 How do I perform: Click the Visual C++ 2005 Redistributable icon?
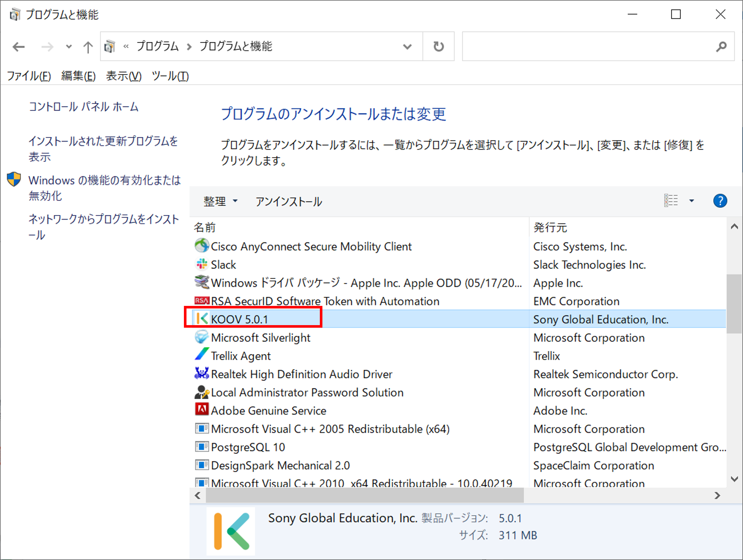[x=202, y=428]
